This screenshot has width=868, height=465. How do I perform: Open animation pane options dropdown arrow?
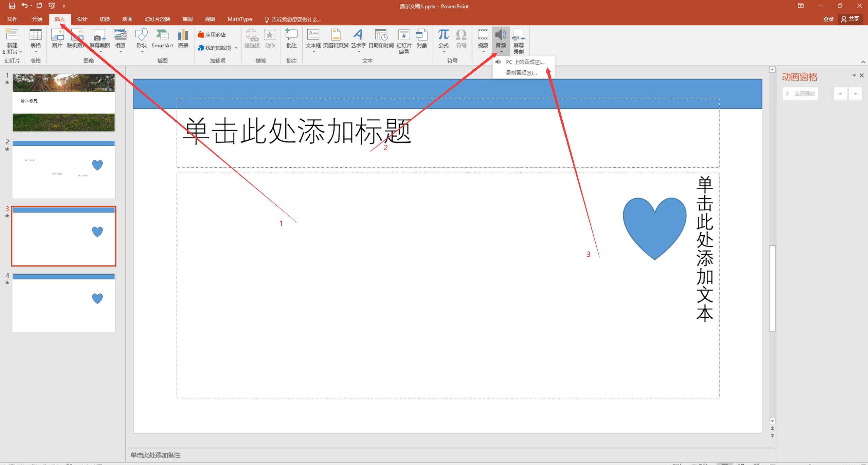point(854,75)
